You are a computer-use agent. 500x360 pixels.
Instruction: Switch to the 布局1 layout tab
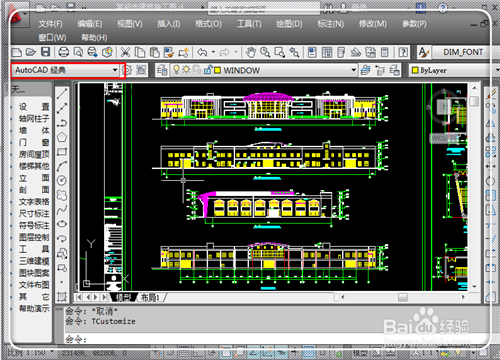pos(150,297)
